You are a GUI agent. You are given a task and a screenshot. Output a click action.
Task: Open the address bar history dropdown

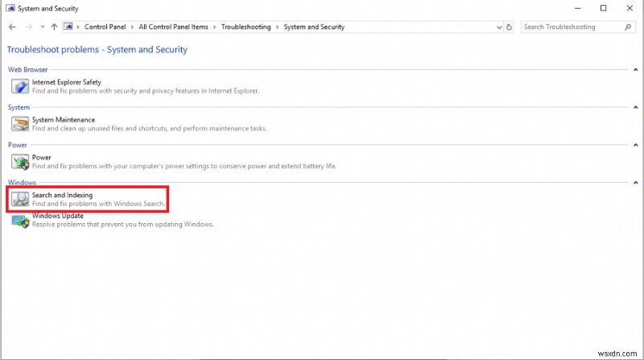pyautogui.click(x=499, y=27)
